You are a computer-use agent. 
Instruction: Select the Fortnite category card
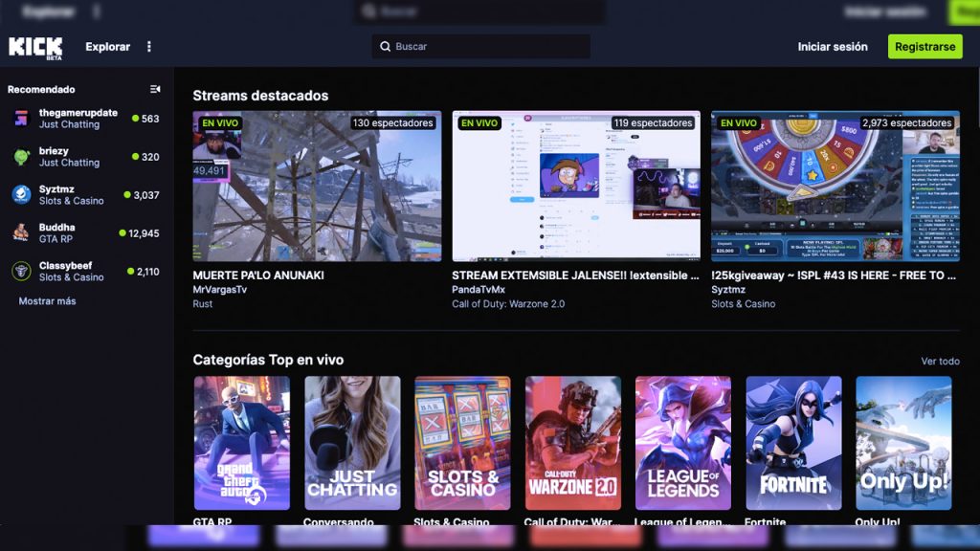coord(793,443)
